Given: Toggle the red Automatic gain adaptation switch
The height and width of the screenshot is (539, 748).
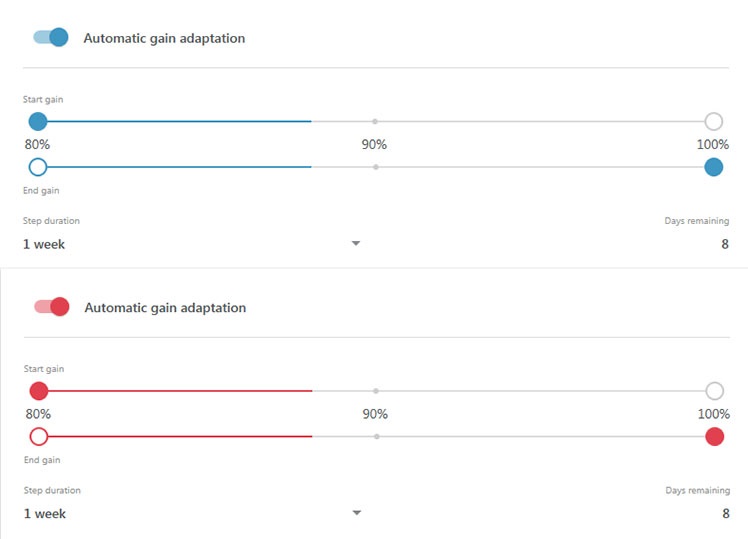Looking at the screenshot, I should (52, 307).
